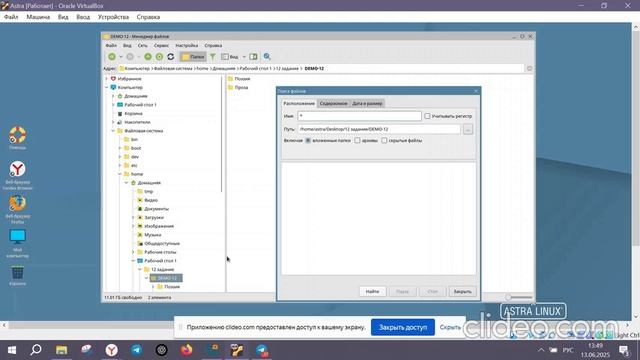The width and height of the screenshot is (640, 360).
Task: Open Telegram from Windows taskbar
Action: pyautogui.click(x=136, y=350)
